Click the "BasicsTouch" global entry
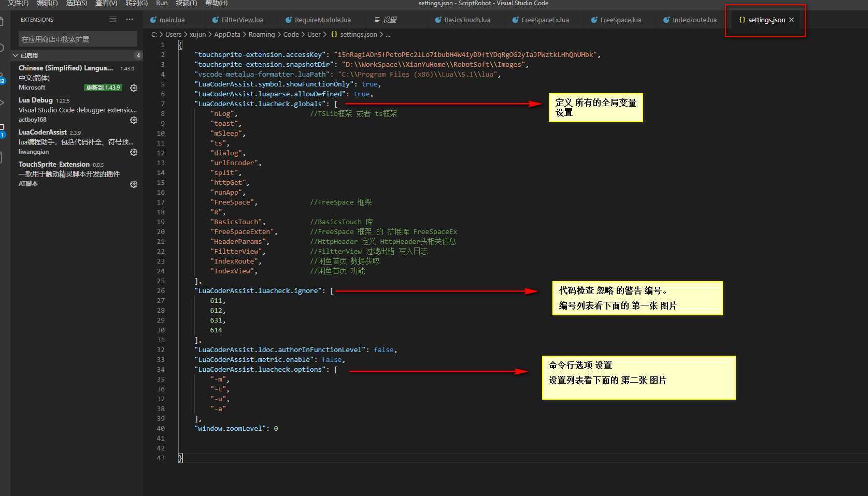The image size is (868, 496). (x=236, y=222)
